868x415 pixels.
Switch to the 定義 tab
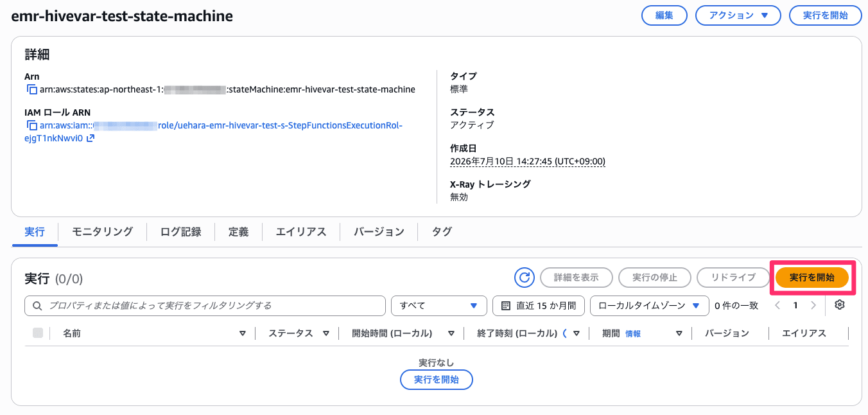tap(238, 232)
